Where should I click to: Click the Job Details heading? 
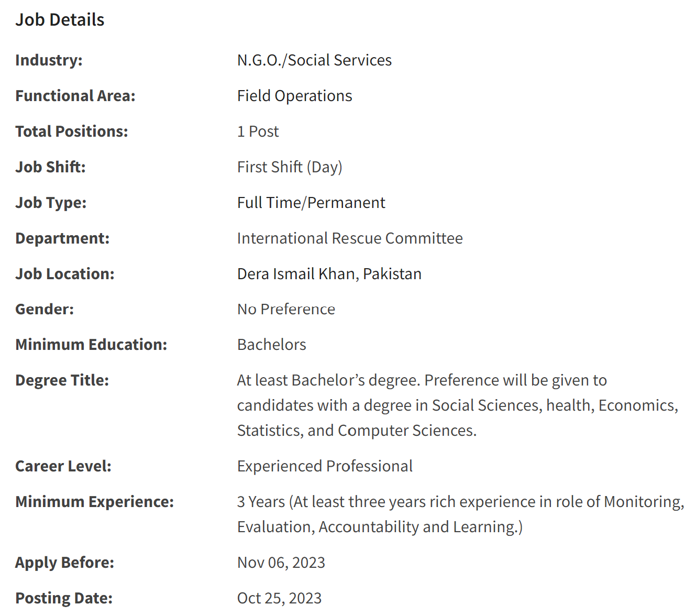pos(60,20)
